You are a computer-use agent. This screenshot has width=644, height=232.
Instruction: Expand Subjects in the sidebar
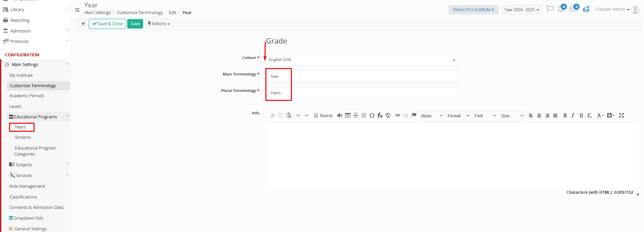(24, 165)
